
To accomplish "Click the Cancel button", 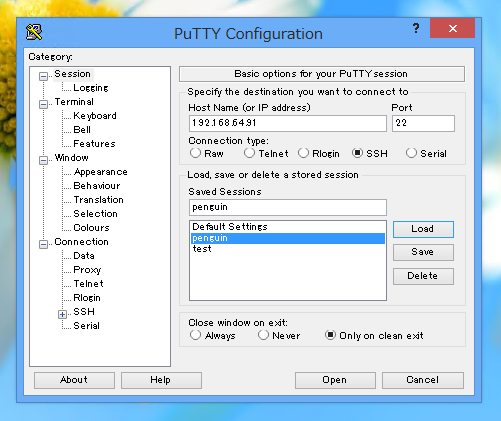I will pos(423,380).
